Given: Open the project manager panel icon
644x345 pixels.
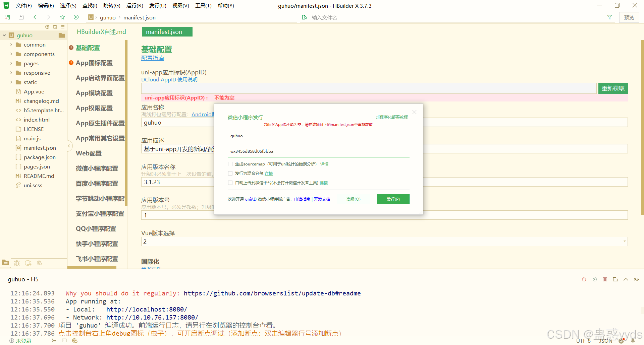Looking at the screenshot, I should point(5,263).
